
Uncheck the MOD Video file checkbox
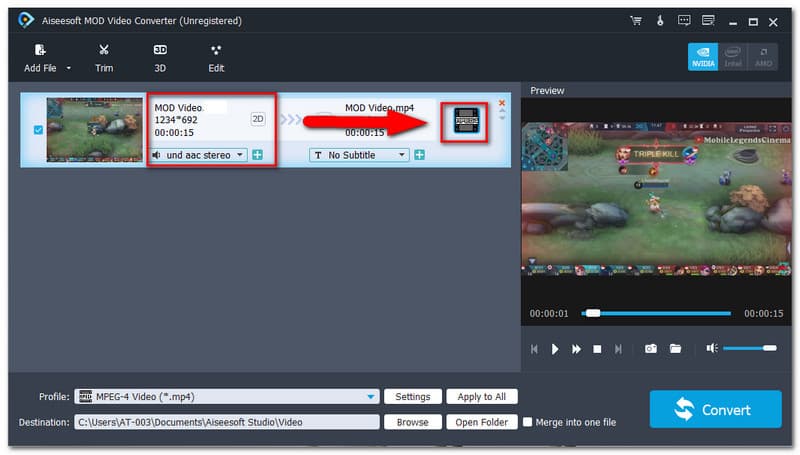point(38,130)
